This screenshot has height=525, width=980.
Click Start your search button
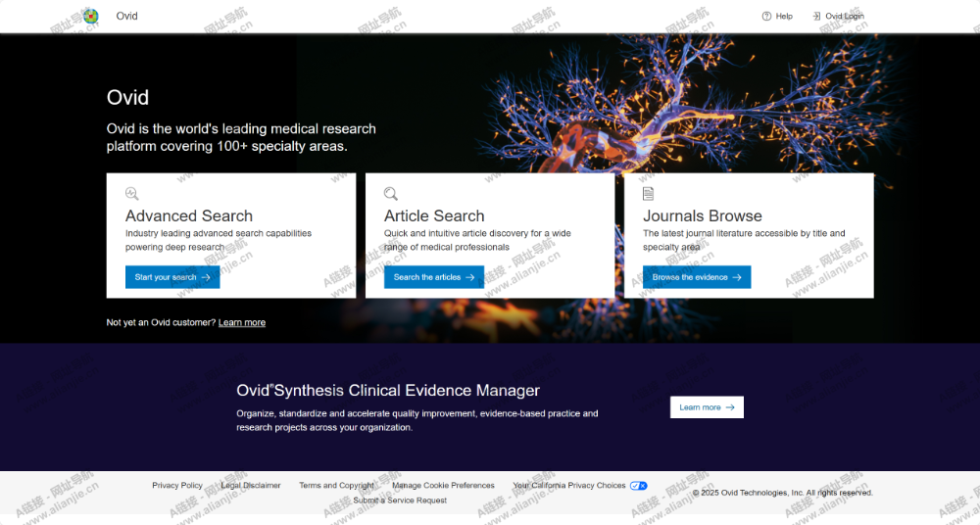[x=172, y=277]
